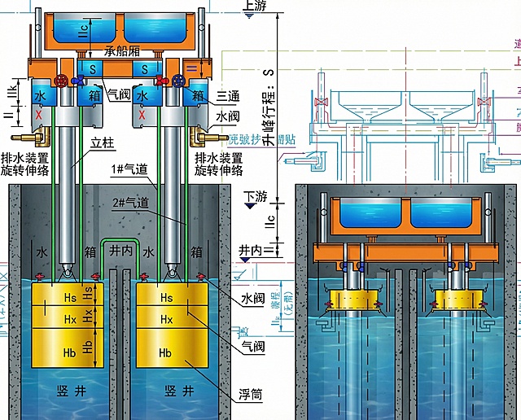
Task: Click the vertical 升峰行程: S dimension text
Action: (269, 107)
